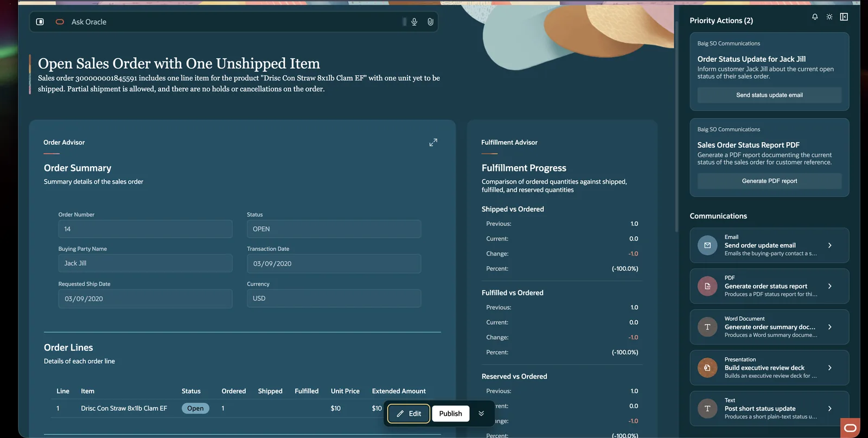Click the Order Summary heading
The width and height of the screenshot is (868, 438).
pyautogui.click(x=78, y=168)
